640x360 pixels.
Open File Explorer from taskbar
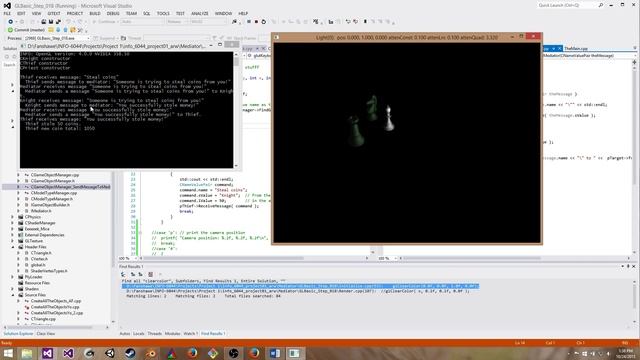27,353
